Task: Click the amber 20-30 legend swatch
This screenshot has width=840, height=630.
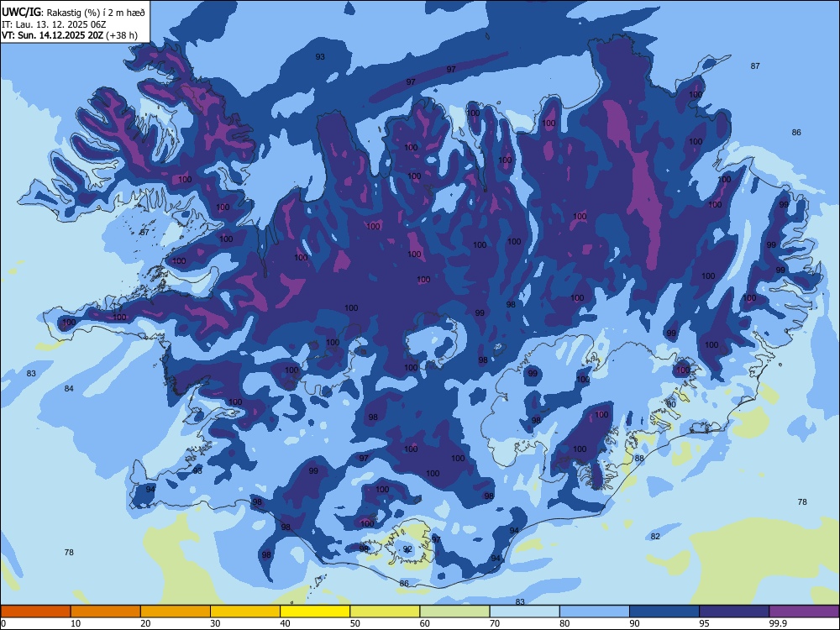Action: (x=176, y=612)
